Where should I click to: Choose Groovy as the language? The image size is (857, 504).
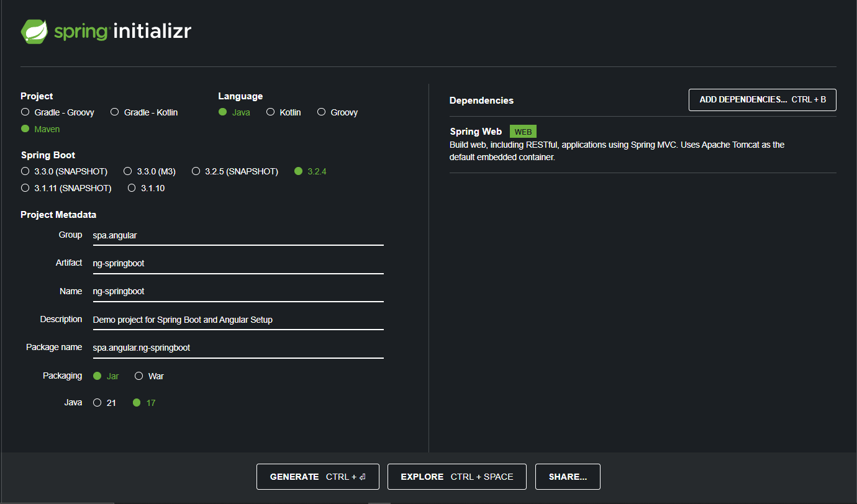(322, 112)
